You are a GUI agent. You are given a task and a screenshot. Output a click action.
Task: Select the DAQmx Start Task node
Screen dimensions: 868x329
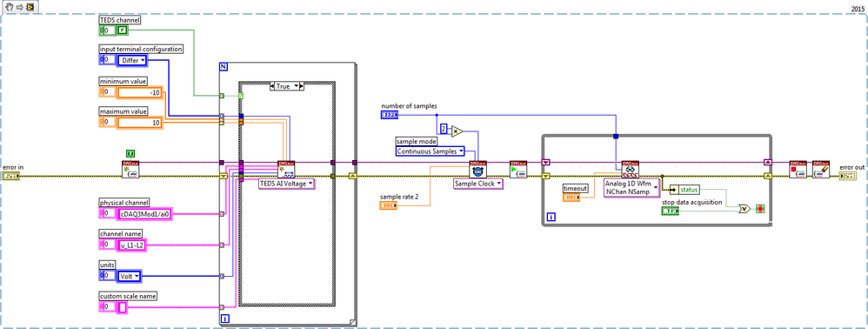coord(518,170)
